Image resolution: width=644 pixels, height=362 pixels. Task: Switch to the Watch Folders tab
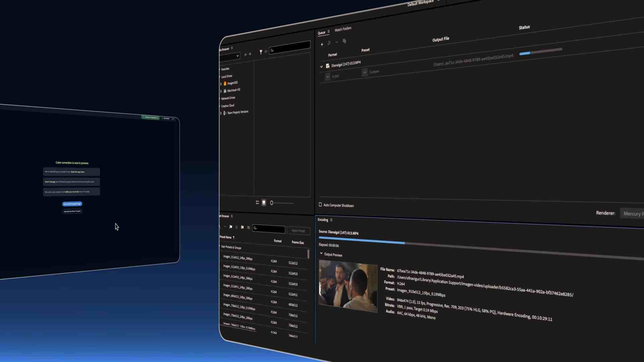click(x=343, y=28)
